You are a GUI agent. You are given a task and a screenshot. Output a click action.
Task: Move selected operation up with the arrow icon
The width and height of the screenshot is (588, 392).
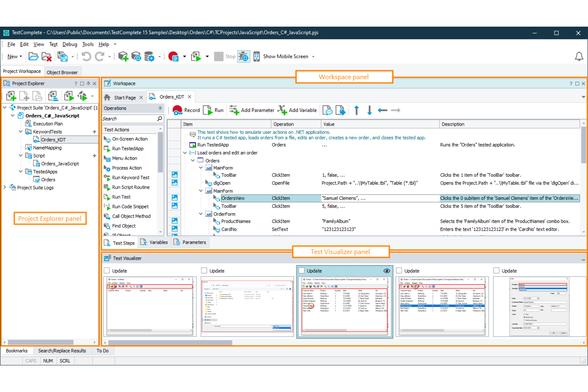(356, 110)
